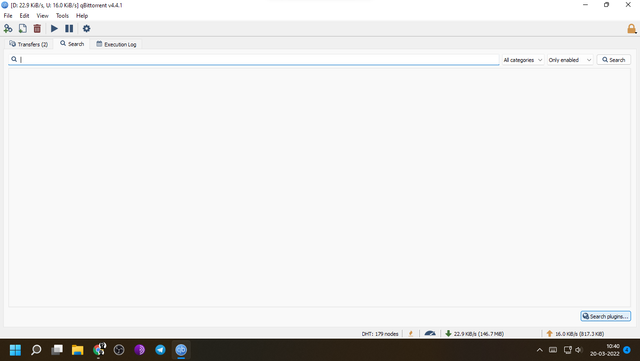640x361 pixels.
Task: Resume torrents with the play icon
Action: [54, 29]
